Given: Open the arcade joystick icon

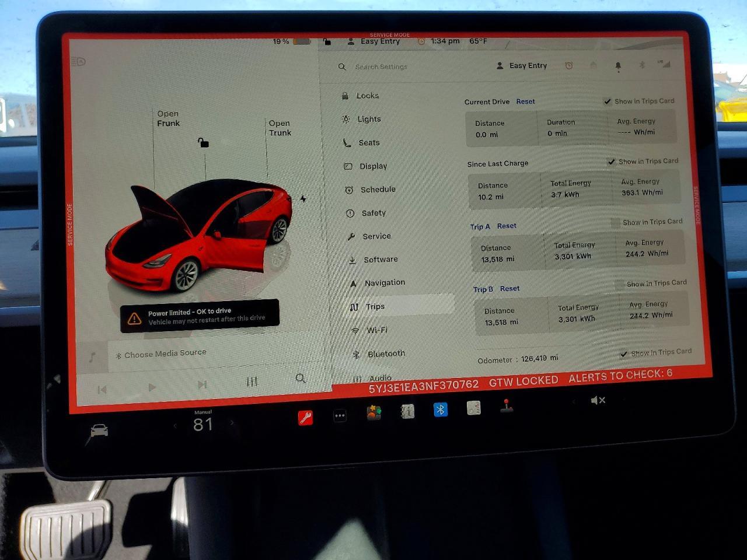Looking at the screenshot, I should [507, 405].
